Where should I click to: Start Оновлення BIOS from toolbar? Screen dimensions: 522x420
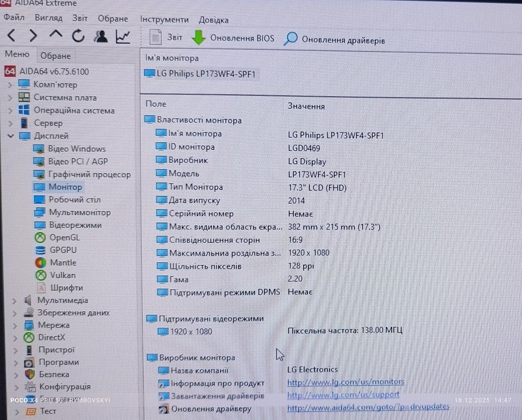coord(233,38)
